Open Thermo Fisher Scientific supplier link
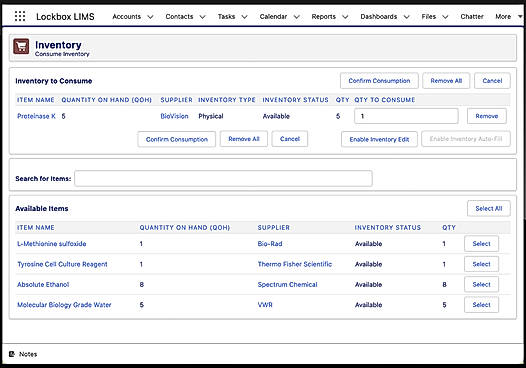 [x=295, y=264]
